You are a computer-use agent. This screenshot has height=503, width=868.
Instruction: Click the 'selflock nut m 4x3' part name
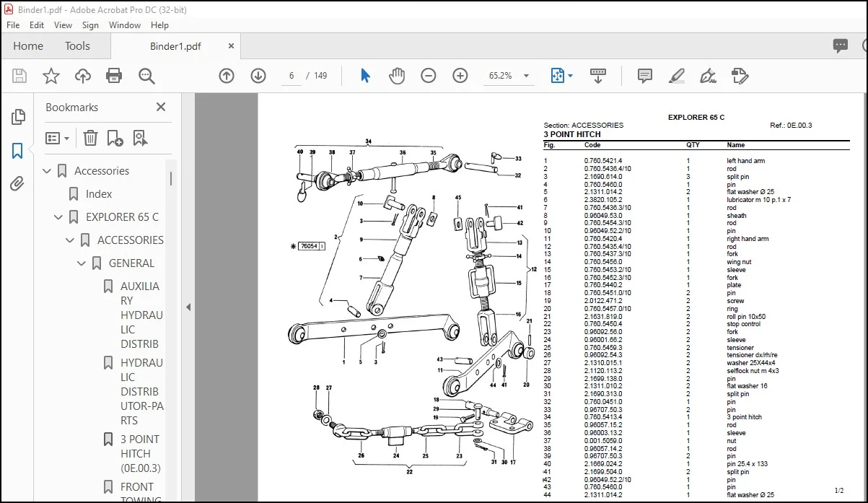point(753,371)
